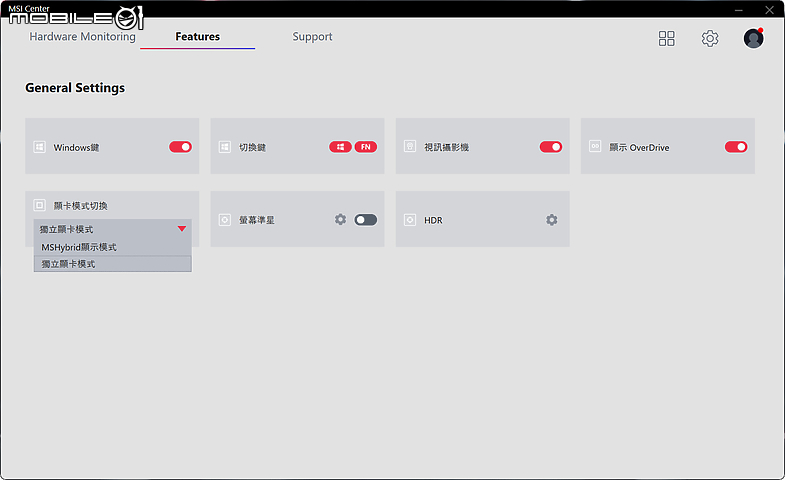
Task: Turn off the 顯示 OverDrive switch
Action: coord(736,147)
